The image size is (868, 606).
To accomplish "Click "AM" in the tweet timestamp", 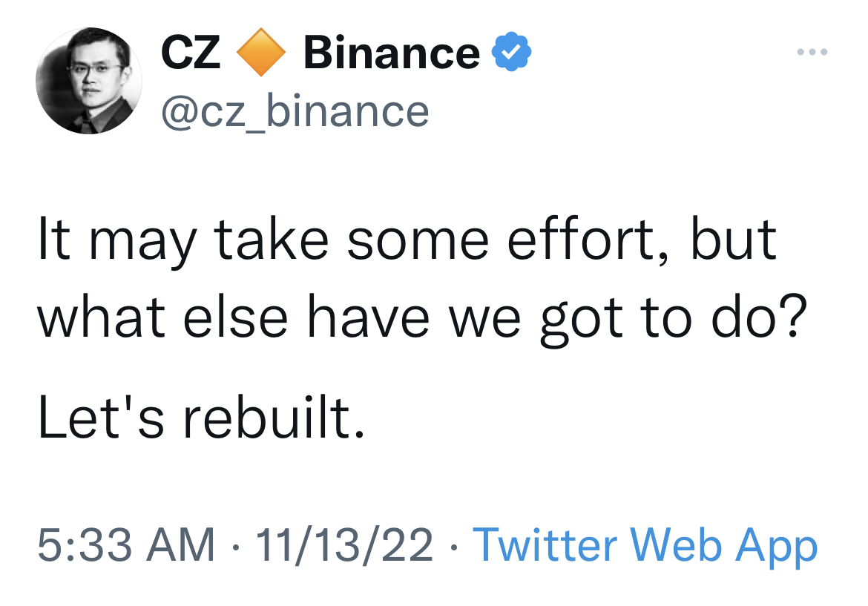I will (183, 545).
